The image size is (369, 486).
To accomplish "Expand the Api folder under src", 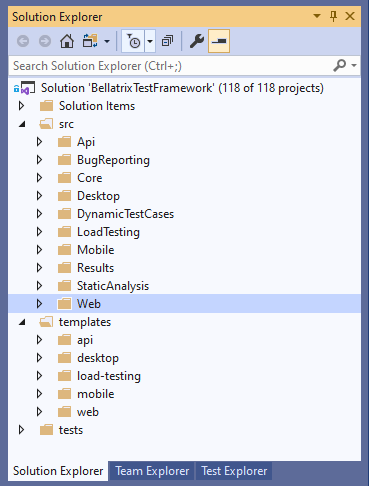I will tap(39, 142).
